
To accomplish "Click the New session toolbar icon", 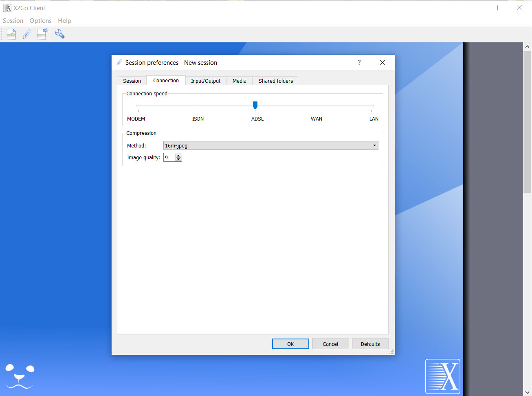I will click(x=11, y=34).
